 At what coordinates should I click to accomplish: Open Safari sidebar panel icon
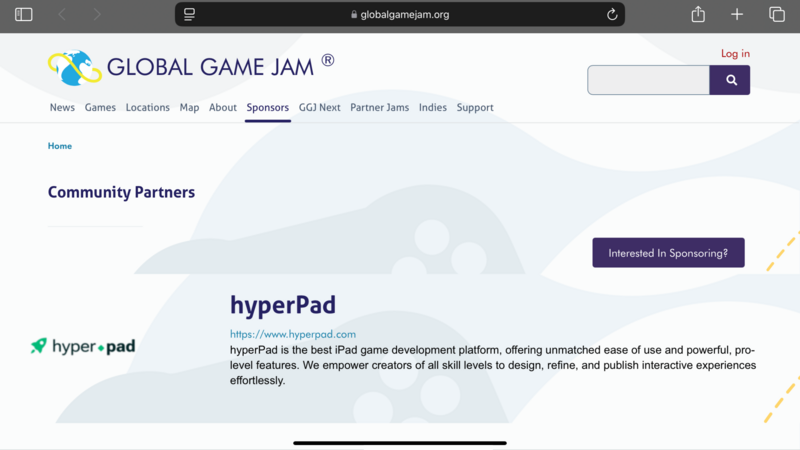[23, 14]
